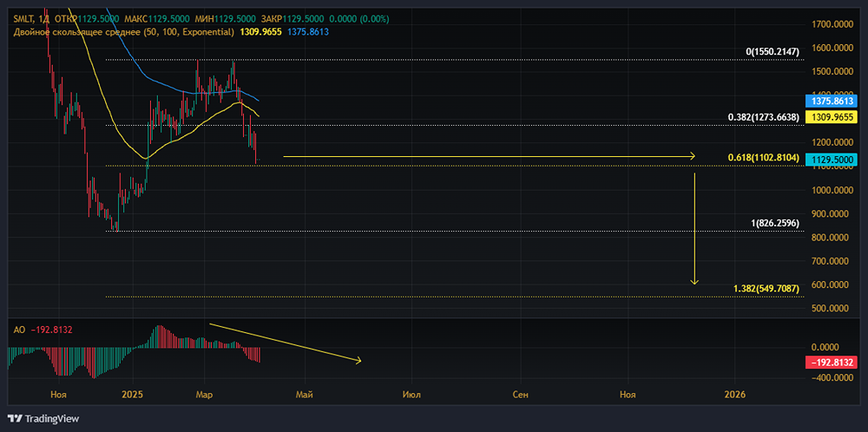The height and width of the screenshot is (432, 868).
Task: Click the 2026 time axis label
Action: click(734, 395)
